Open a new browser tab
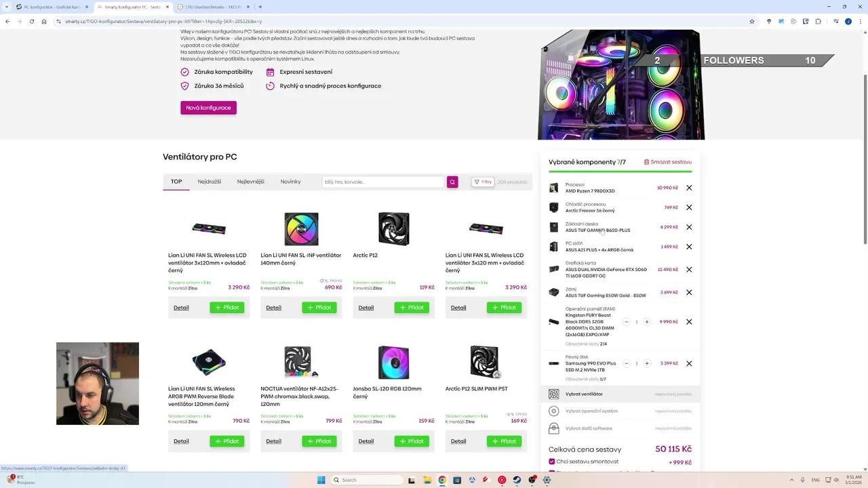This screenshot has width=868, height=488. point(260,7)
